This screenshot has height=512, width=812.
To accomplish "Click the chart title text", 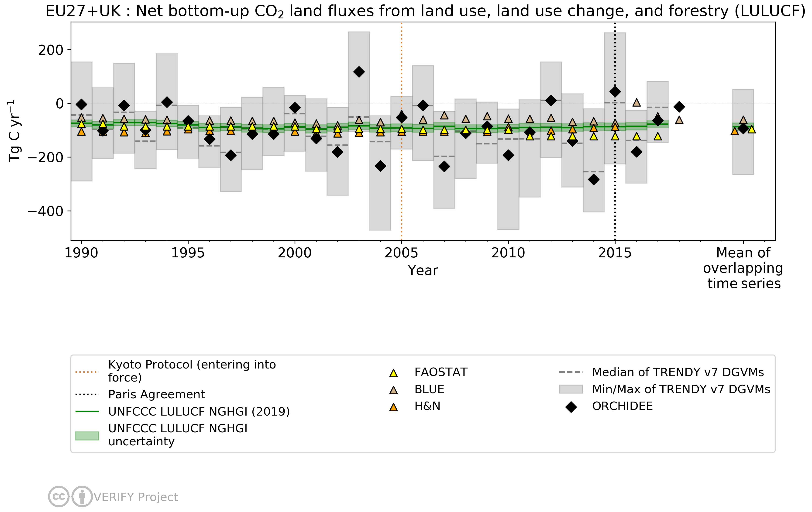I will point(425,11).
